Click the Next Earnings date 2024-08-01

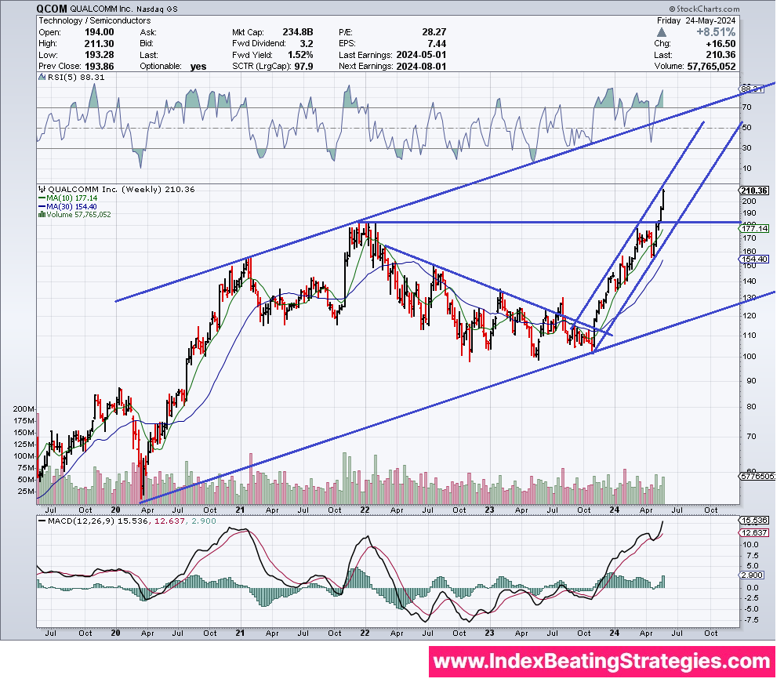coord(421,67)
